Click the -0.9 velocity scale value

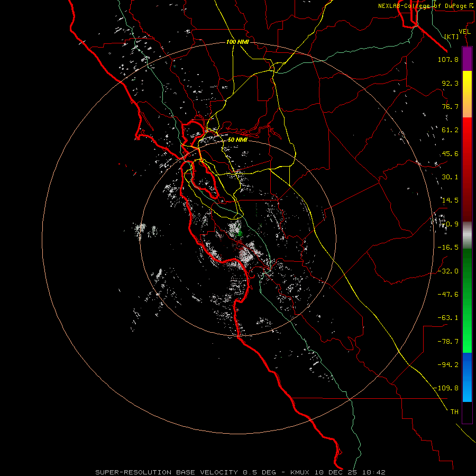coord(450,224)
